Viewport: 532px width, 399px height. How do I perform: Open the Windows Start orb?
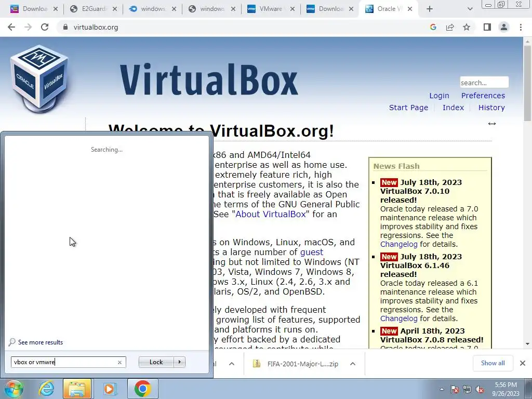[x=13, y=389]
